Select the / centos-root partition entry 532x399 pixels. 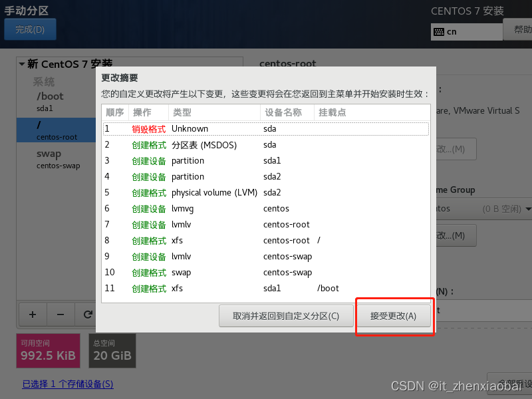(57, 130)
